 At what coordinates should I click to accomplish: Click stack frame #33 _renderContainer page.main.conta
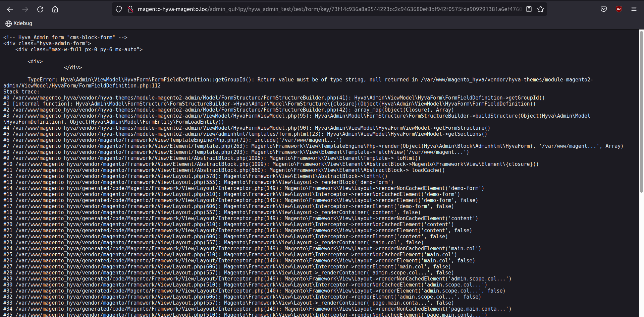pyautogui.click(x=229, y=303)
